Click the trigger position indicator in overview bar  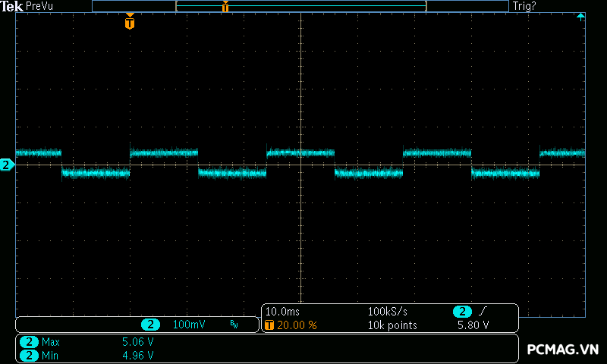[x=225, y=7]
